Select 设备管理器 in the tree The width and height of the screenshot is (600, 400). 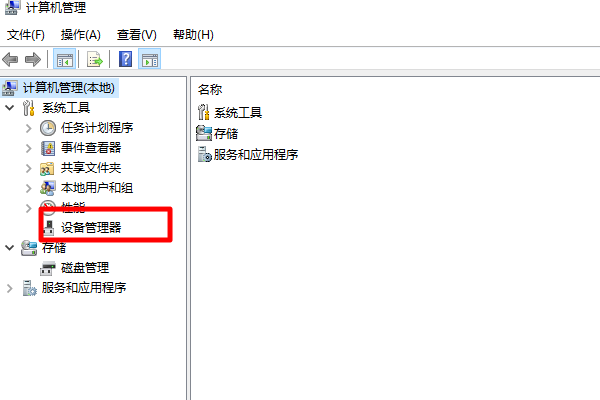[x=91, y=228]
